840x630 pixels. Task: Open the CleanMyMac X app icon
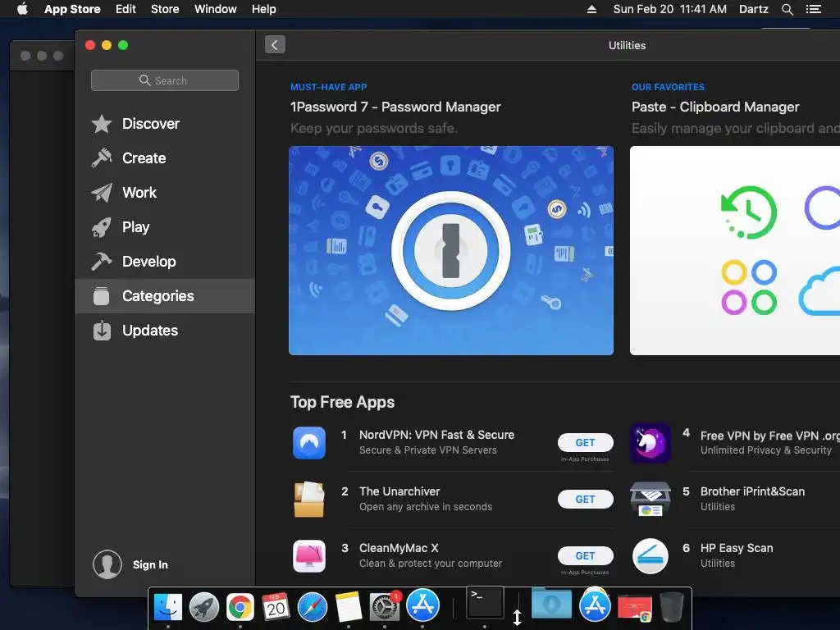click(309, 556)
